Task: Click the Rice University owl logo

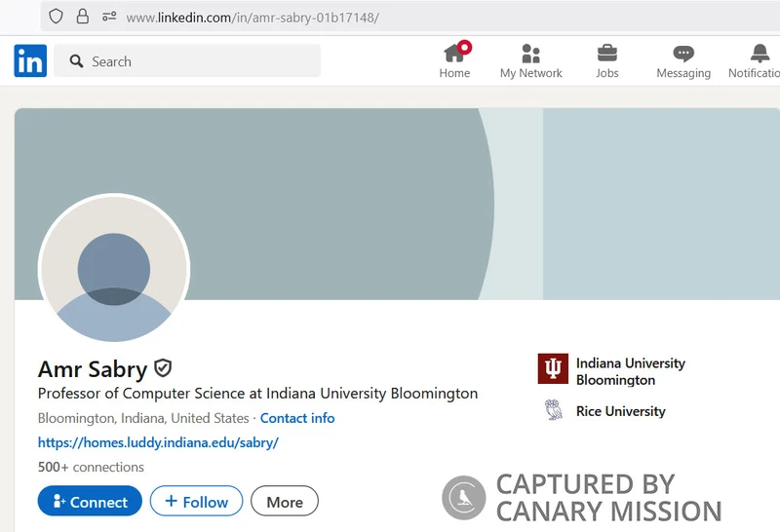Action: click(553, 410)
